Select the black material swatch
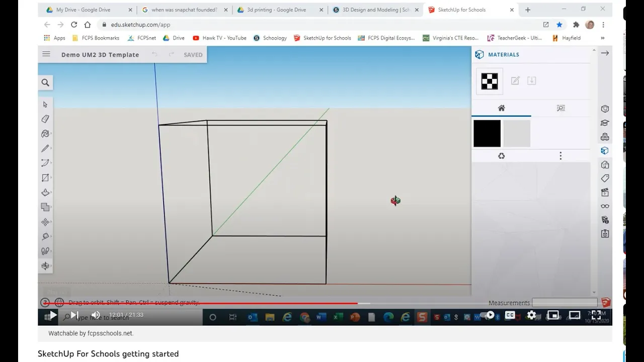Viewport: 644px width, 362px height. click(487, 133)
